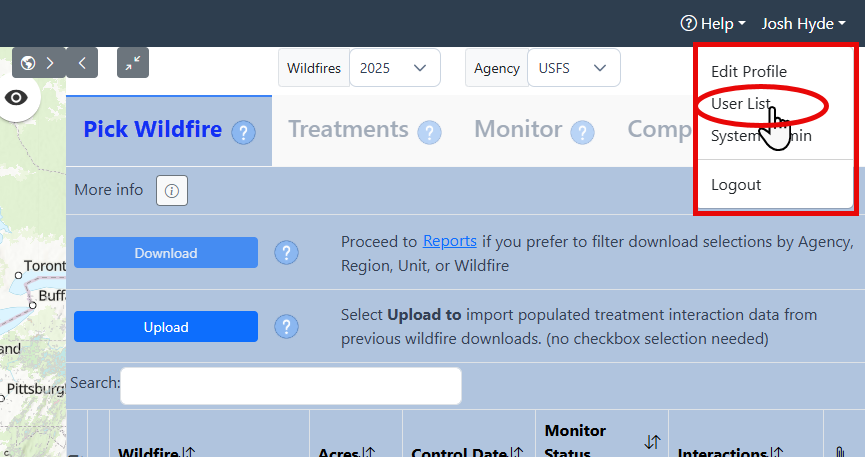Click the More info icon button
Image resolution: width=865 pixels, height=457 pixels.
click(172, 190)
